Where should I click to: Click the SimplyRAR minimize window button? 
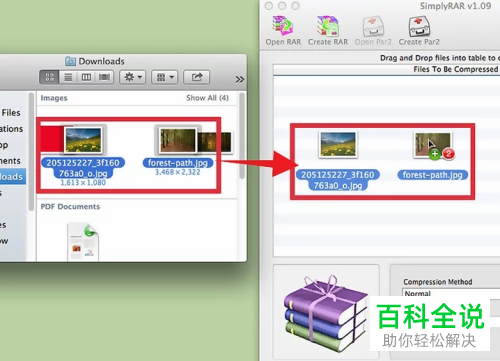pos(282,6)
